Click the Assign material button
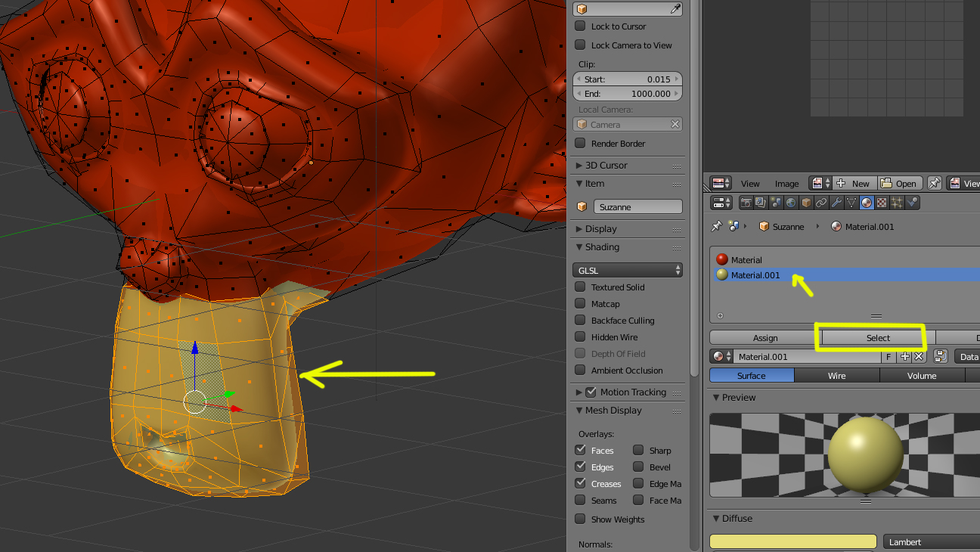Image resolution: width=980 pixels, height=552 pixels. tap(765, 338)
